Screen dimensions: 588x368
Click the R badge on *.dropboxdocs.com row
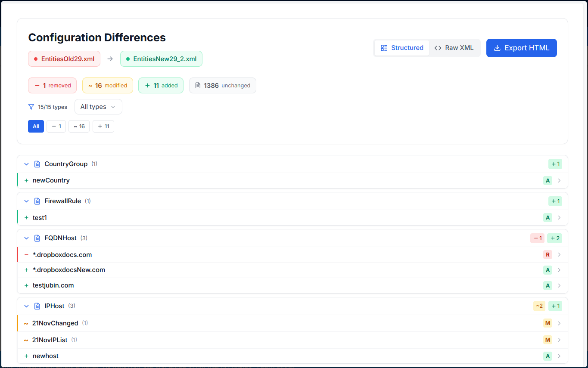548,255
